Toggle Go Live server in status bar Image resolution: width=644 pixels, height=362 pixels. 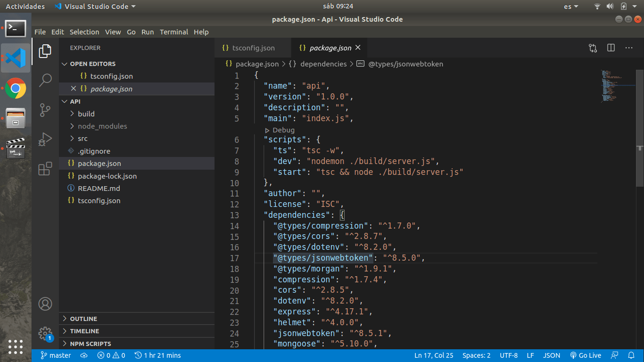(586, 355)
